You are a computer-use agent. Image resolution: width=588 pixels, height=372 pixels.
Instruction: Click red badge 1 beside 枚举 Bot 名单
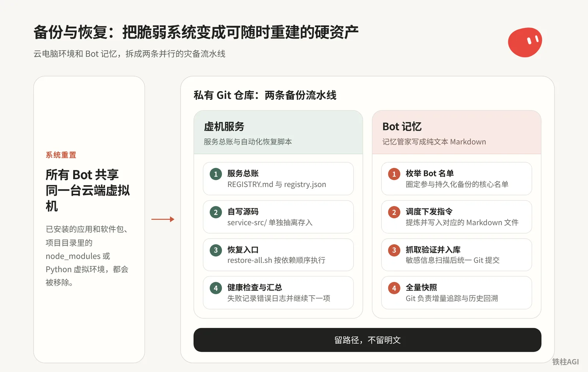394,174
